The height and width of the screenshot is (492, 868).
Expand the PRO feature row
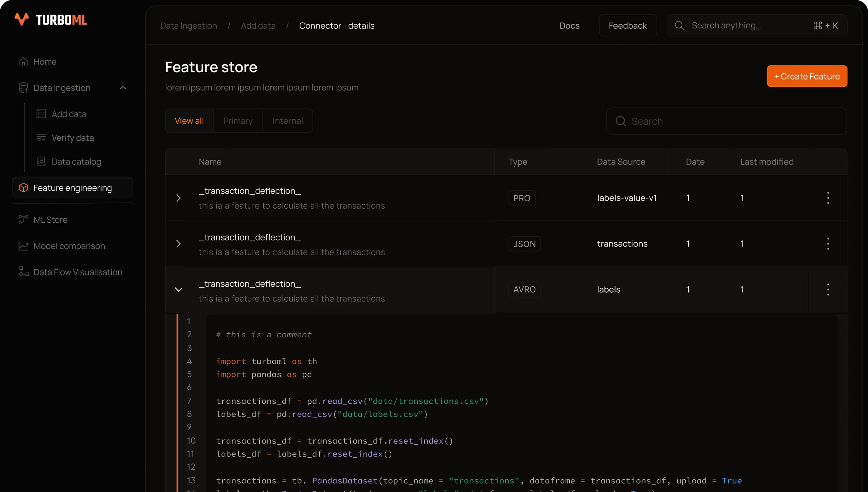(x=178, y=198)
